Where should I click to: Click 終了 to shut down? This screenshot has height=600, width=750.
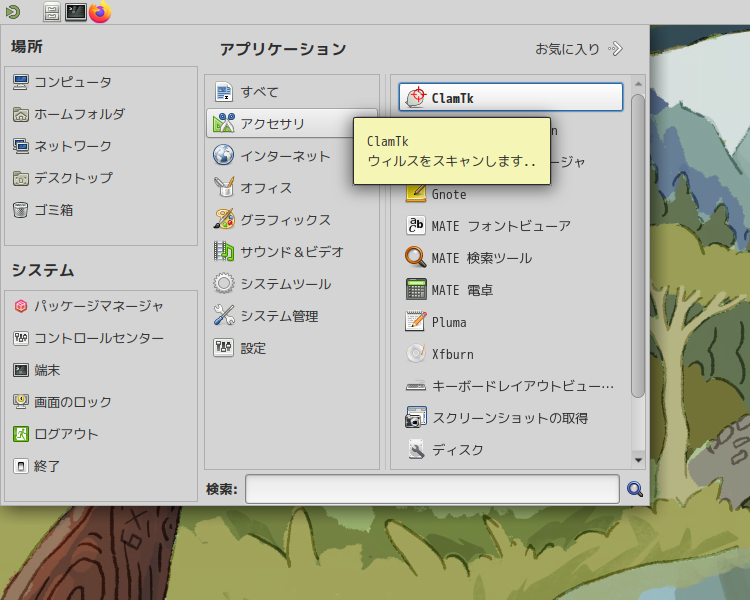(101, 466)
